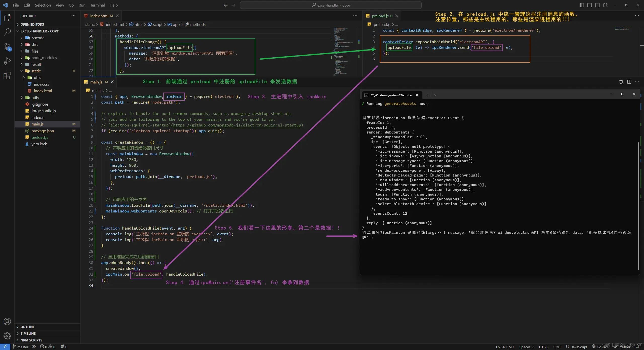This screenshot has width=644, height=350.
Task: Switch to the preload.js editor tab
Action: point(382,16)
